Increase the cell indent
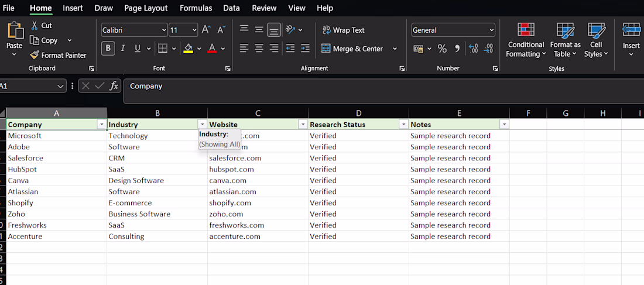Viewport: 644px width, 285px height. (x=305, y=49)
